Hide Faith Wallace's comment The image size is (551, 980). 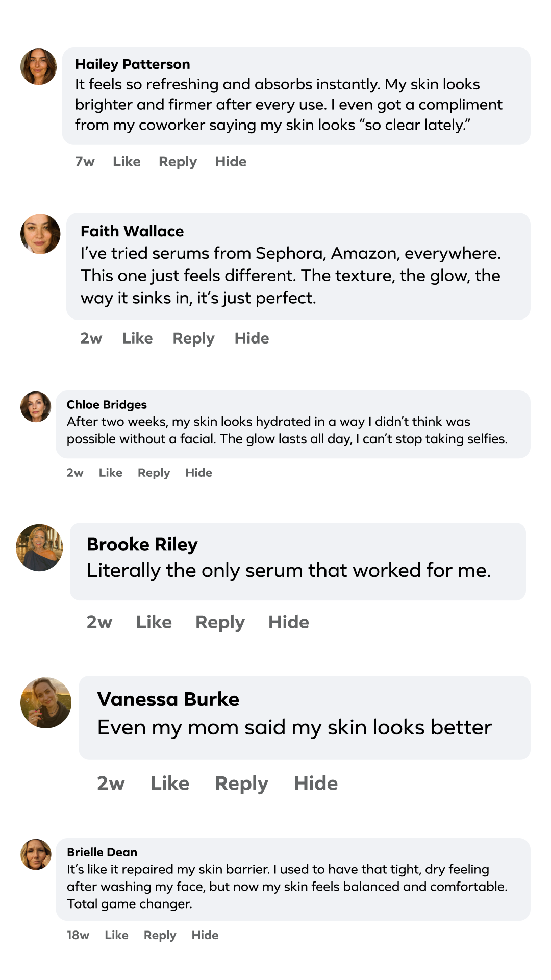tap(252, 338)
